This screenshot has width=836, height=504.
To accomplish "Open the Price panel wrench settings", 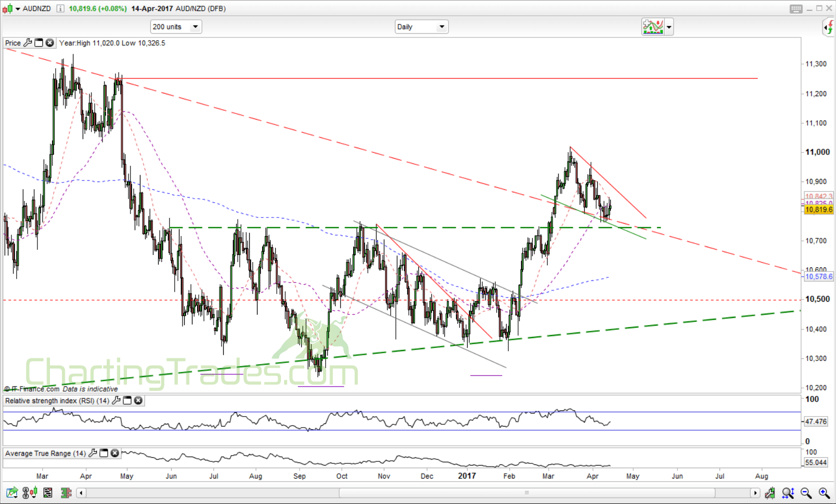I will (x=28, y=43).
